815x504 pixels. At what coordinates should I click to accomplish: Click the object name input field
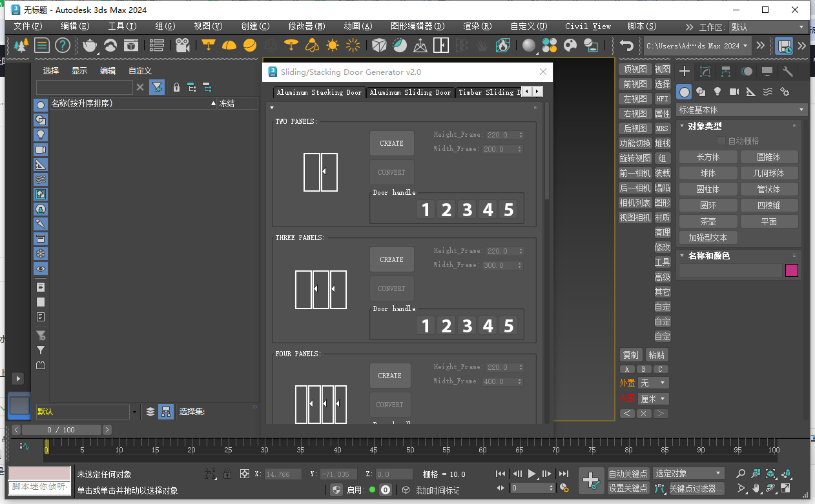click(x=730, y=270)
